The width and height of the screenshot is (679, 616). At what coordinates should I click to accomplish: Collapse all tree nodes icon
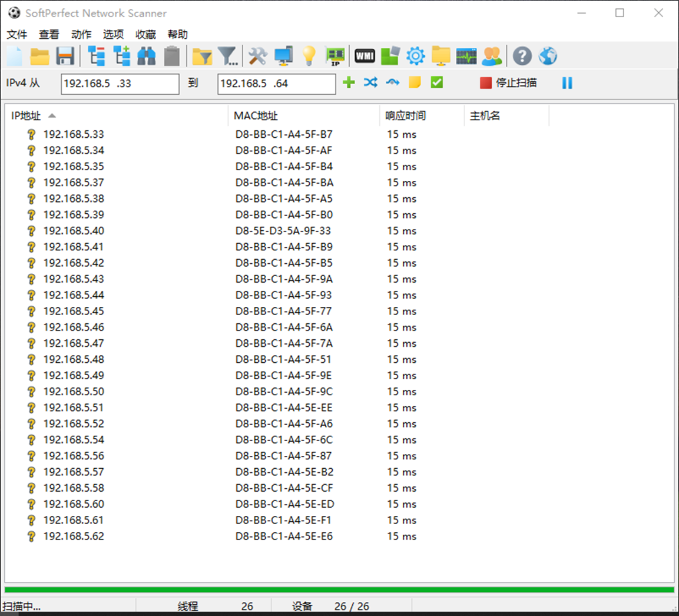[x=96, y=56]
